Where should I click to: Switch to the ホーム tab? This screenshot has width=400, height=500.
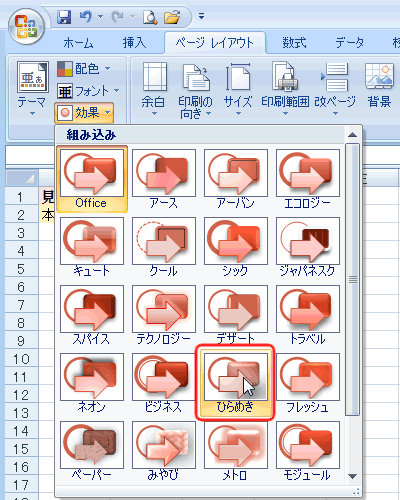click(78, 43)
